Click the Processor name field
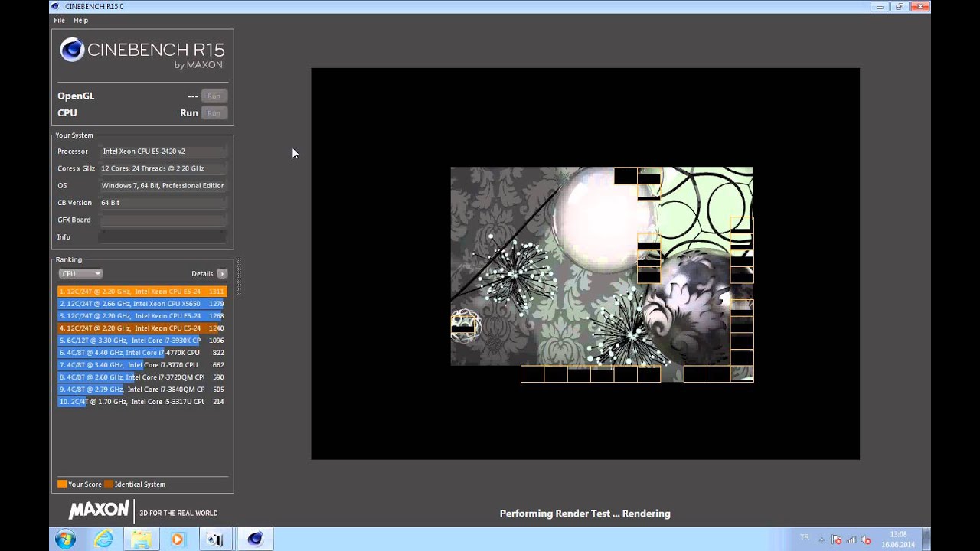The height and width of the screenshot is (551, 980). (163, 152)
